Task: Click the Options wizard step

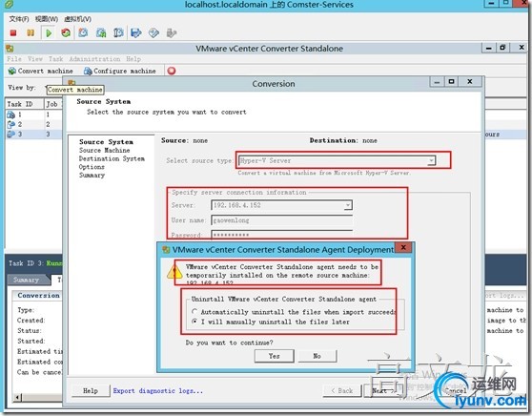Action: point(92,167)
